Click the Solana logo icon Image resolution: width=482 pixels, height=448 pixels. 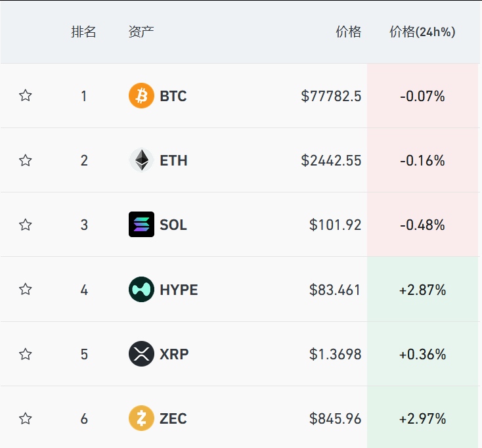(x=141, y=225)
